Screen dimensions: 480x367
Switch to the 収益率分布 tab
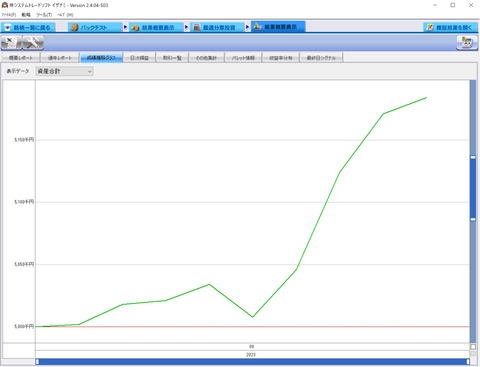(281, 58)
